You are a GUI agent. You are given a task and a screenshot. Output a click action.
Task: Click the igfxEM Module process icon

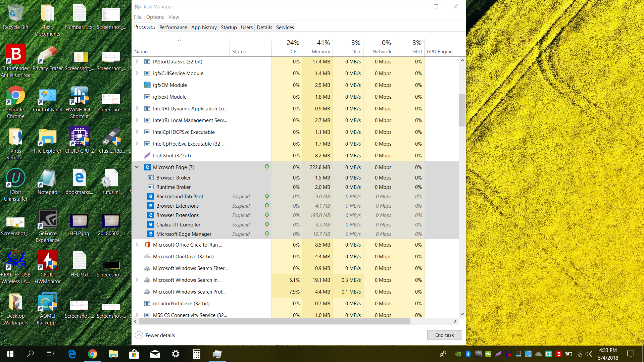[147, 85]
